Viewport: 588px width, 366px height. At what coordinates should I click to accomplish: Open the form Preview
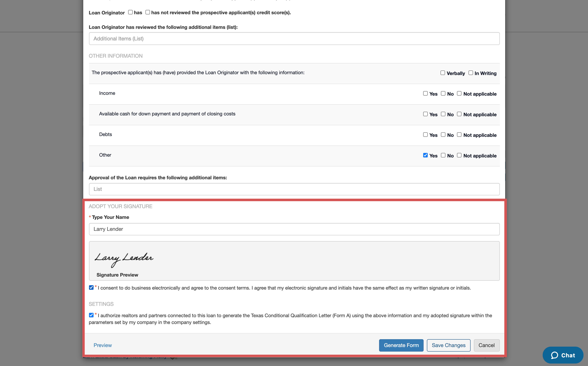tap(103, 345)
